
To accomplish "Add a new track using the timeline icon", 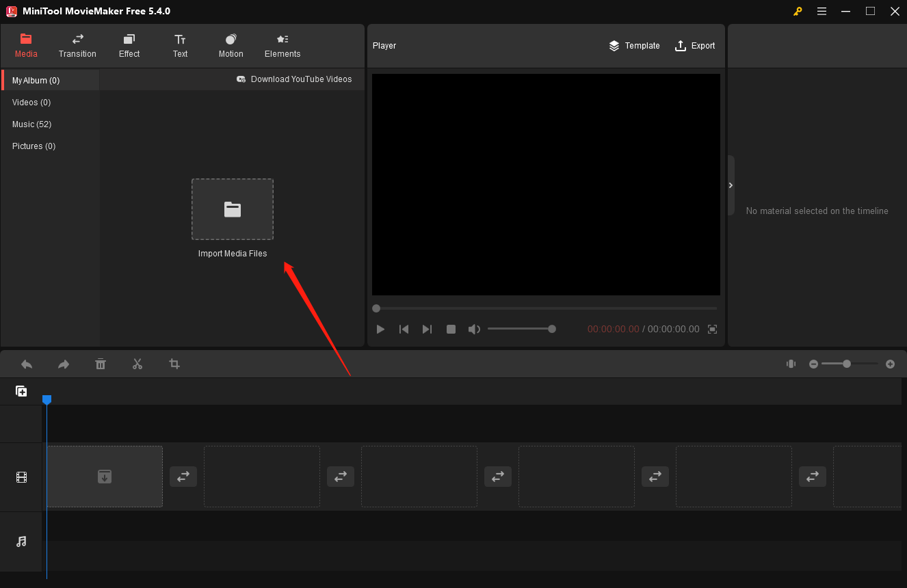I will tap(21, 390).
